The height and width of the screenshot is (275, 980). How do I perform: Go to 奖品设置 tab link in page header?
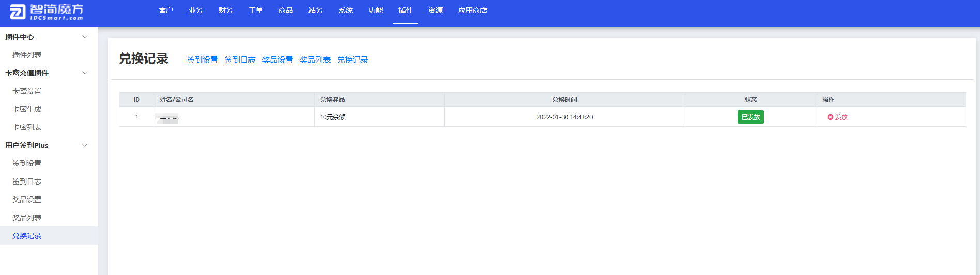pyautogui.click(x=277, y=60)
